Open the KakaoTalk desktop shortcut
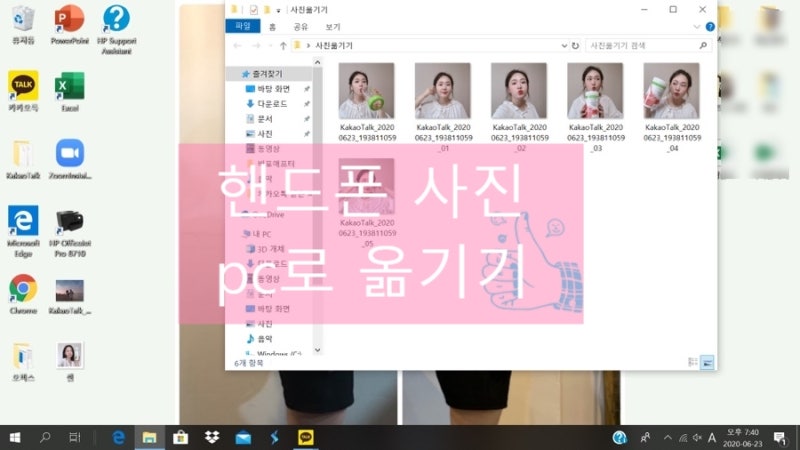The image size is (800, 450). point(23,91)
